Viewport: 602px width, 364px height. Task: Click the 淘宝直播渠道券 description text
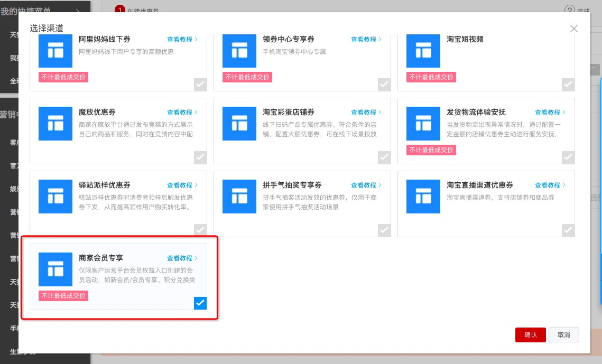point(501,198)
